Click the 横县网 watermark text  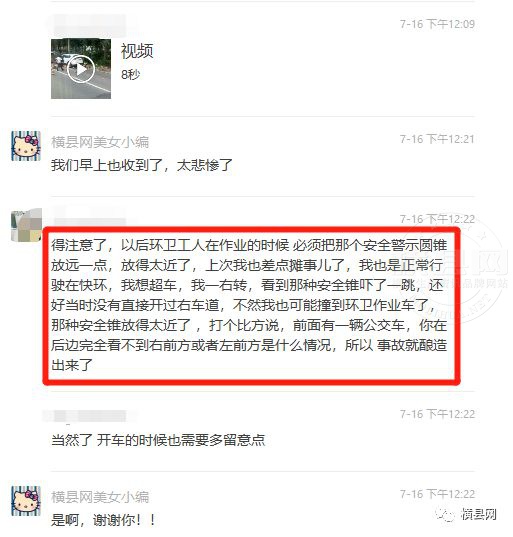[x=478, y=514]
